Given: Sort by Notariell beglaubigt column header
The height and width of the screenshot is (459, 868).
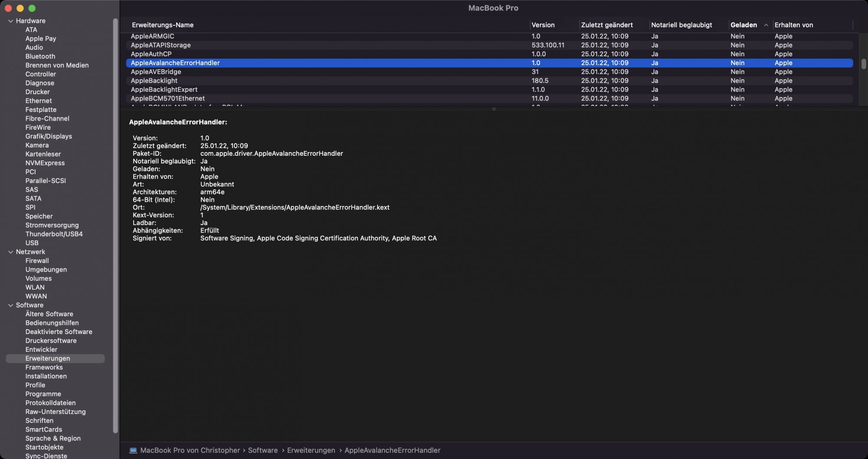Looking at the screenshot, I should coord(681,25).
